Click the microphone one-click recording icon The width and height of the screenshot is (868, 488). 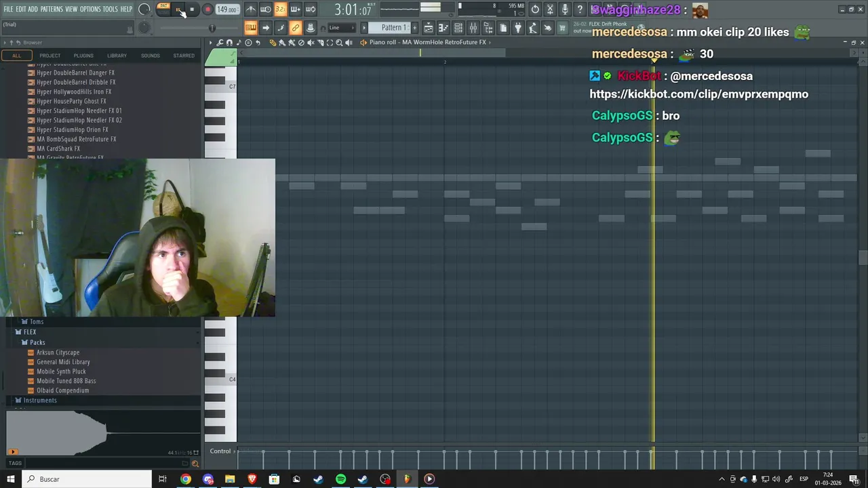pyautogui.click(x=565, y=9)
